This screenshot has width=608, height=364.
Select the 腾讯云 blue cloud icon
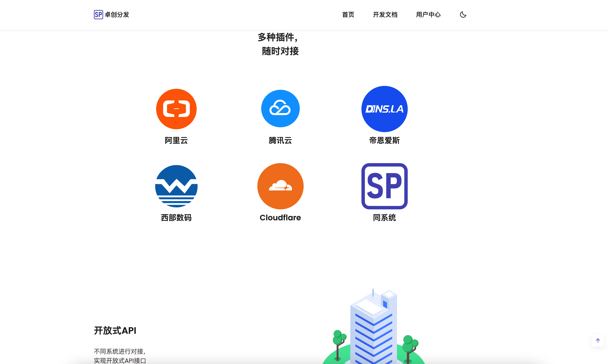click(280, 108)
